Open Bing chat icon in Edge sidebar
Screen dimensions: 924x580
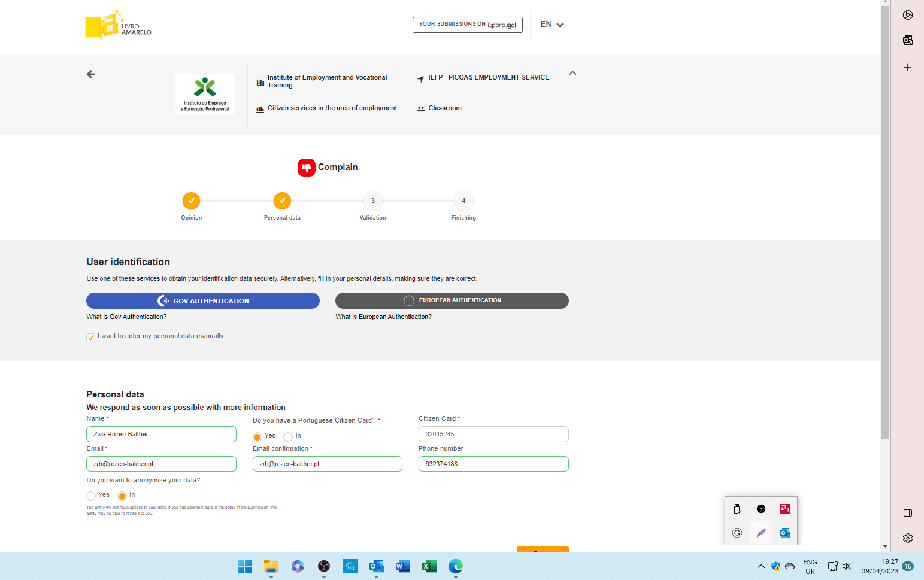click(908, 15)
